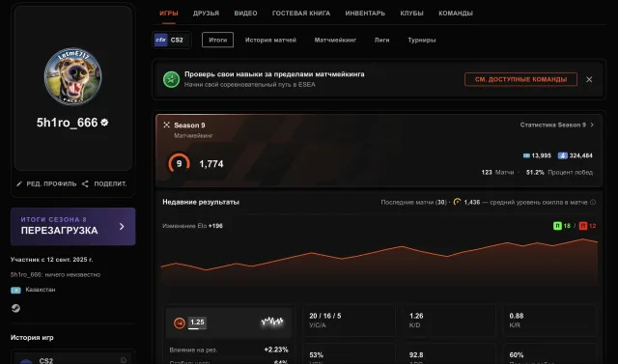Click the 1.25 rating value
The height and width of the screenshot is (364, 618).
[x=197, y=322]
